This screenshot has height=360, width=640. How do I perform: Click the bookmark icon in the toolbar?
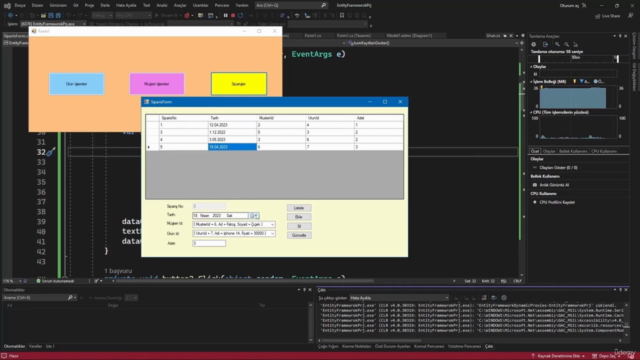[342, 16]
